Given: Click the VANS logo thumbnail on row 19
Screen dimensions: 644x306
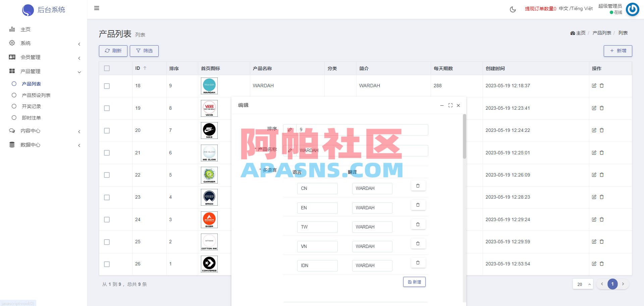Looking at the screenshot, I should click(209, 108).
